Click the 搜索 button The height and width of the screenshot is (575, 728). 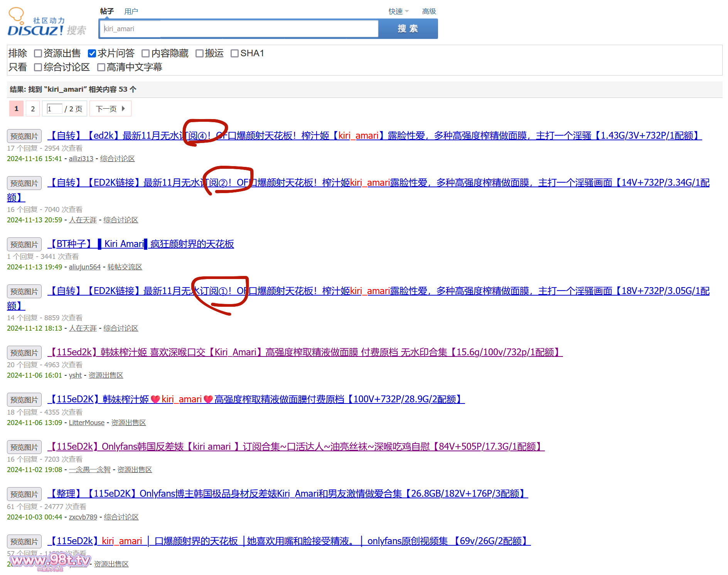[408, 29]
